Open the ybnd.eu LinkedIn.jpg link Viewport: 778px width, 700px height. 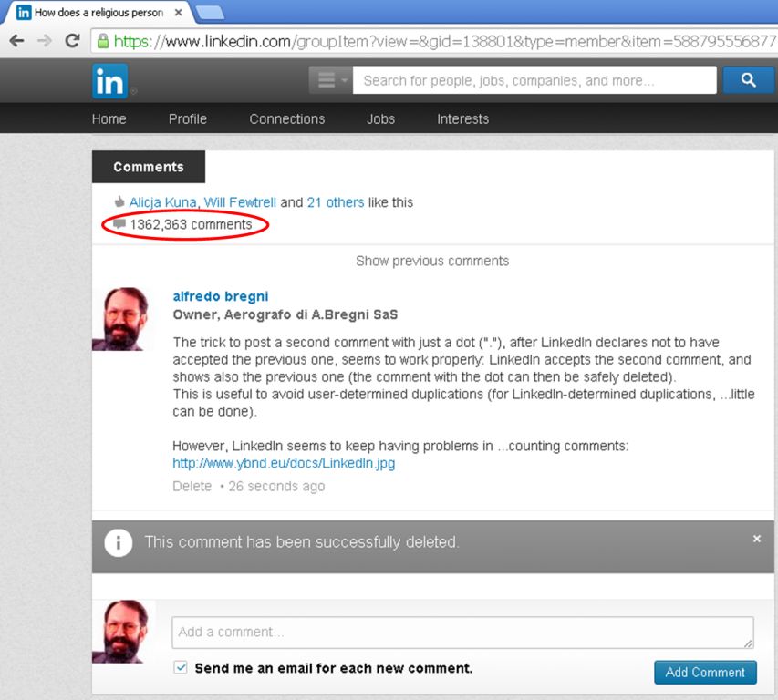click(284, 463)
